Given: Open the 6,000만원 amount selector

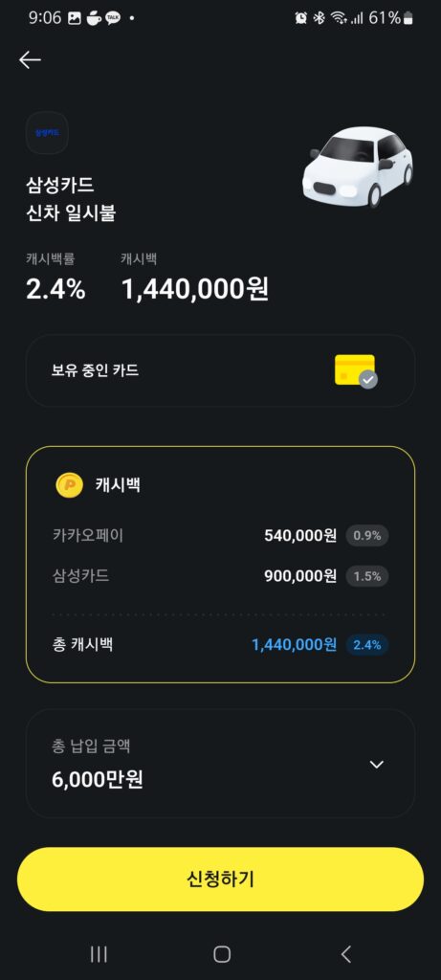Looking at the screenshot, I should tap(220, 763).
